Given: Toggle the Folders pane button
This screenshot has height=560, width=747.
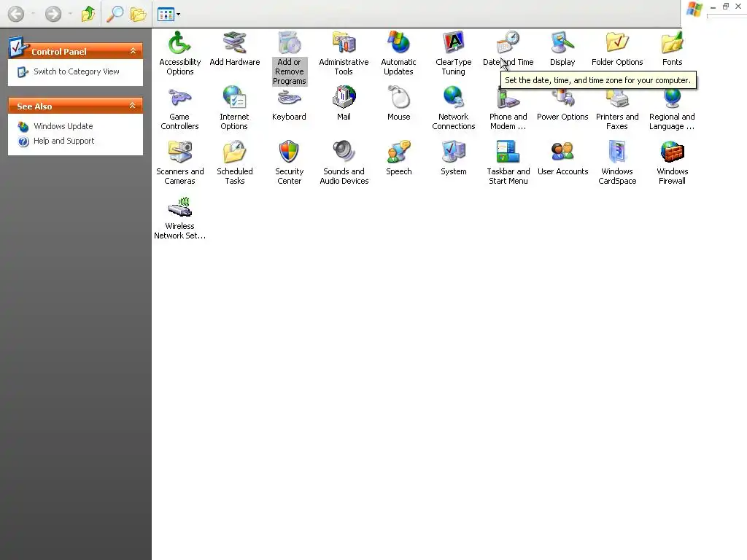Looking at the screenshot, I should [138, 14].
